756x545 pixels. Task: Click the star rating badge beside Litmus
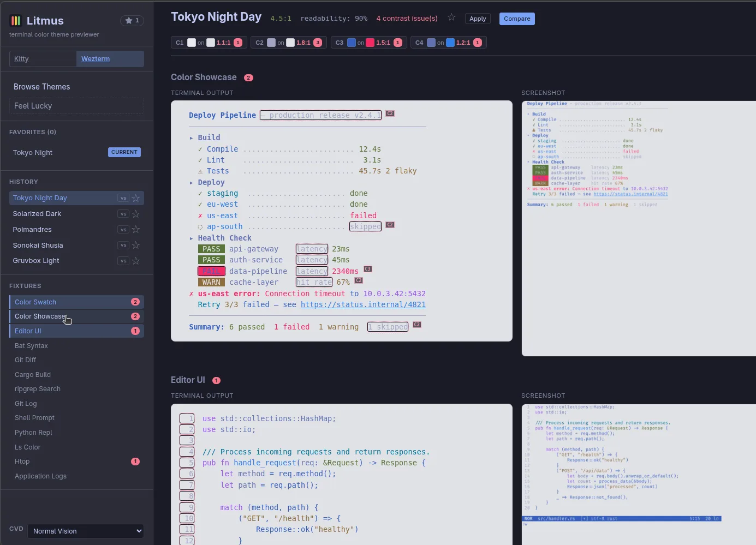(132, 21)
